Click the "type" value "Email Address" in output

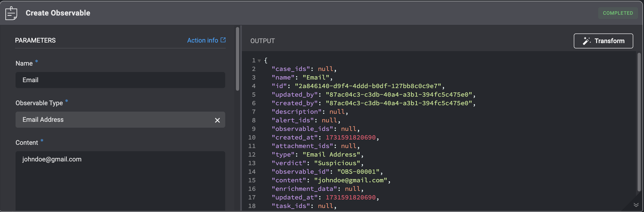click(x=331, y=154)
